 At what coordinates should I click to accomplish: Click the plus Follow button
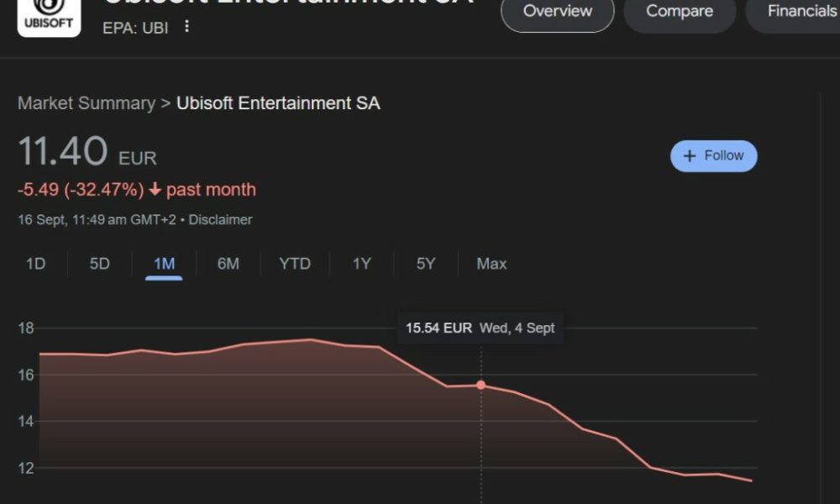(x=713, y=156)
